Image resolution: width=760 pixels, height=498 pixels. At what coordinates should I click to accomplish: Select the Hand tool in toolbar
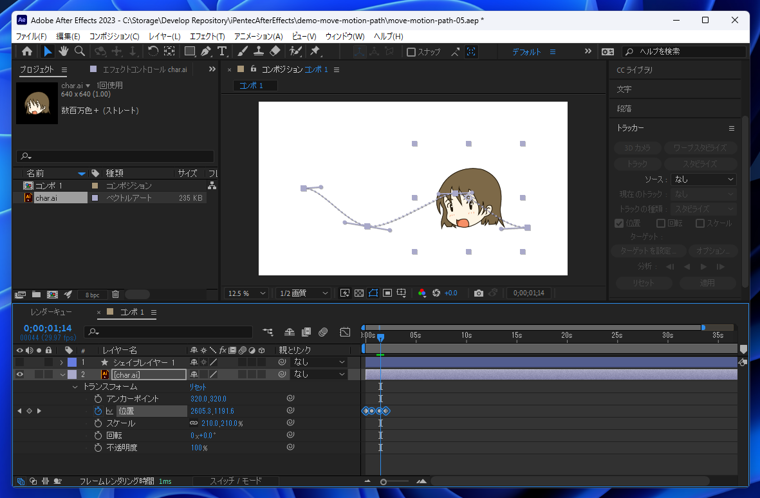(x=64, y=51)
